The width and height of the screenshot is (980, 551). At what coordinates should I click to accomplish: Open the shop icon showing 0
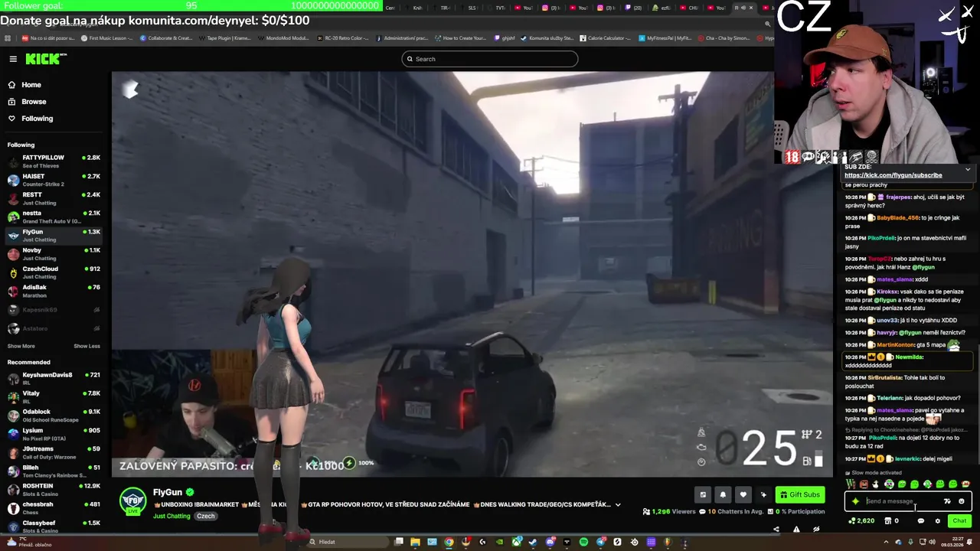[891, 521]
